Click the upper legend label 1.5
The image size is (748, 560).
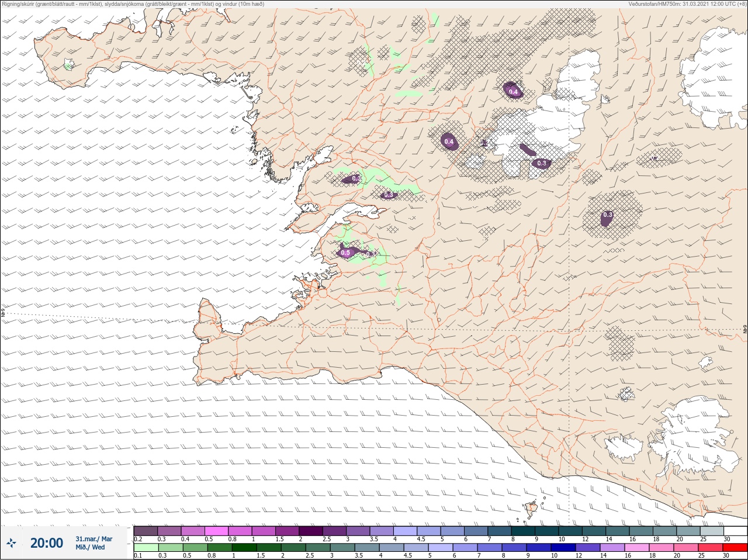coord(279,539)
